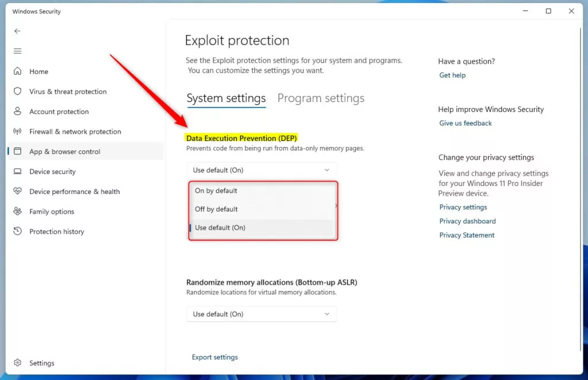Click 'Change your privacy settings' heading
The height and width of the screenshot is (380, 588).
pyautogui.click(x=486, y=157)
